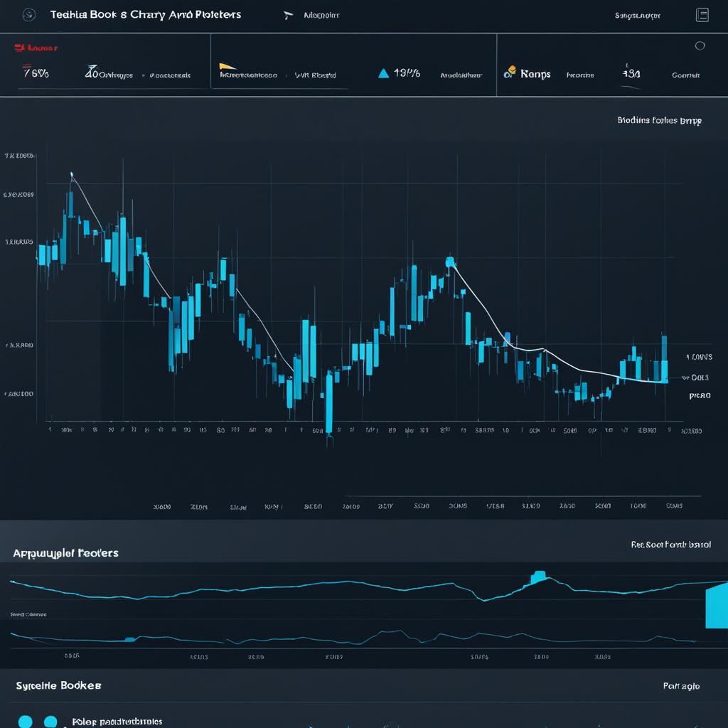Click the large cyan bar beside the indicator panel
The image size is (728, 728).
pos(717,605)
